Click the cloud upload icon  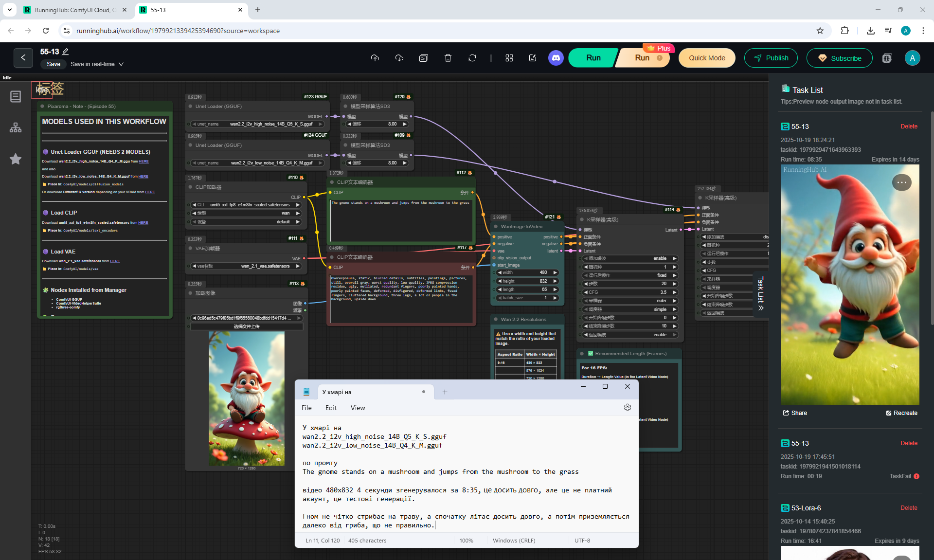tap(375, 58)
